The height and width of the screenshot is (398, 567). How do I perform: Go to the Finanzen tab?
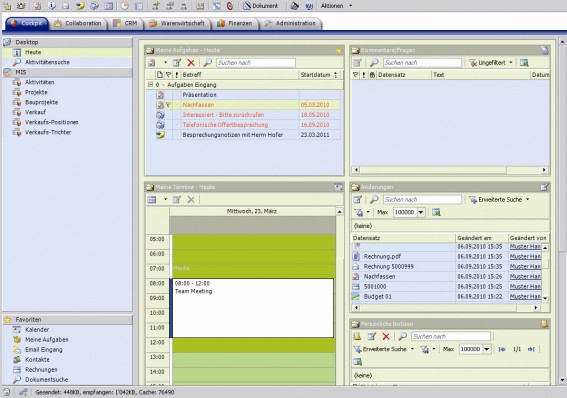(234, 23)
